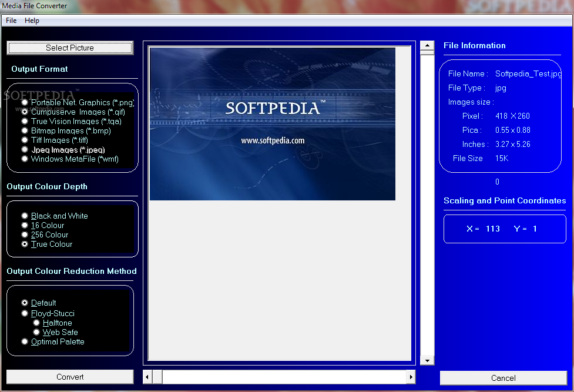
Task: Click the horizontal scrollbar left arrow
Action: (147, 377)
